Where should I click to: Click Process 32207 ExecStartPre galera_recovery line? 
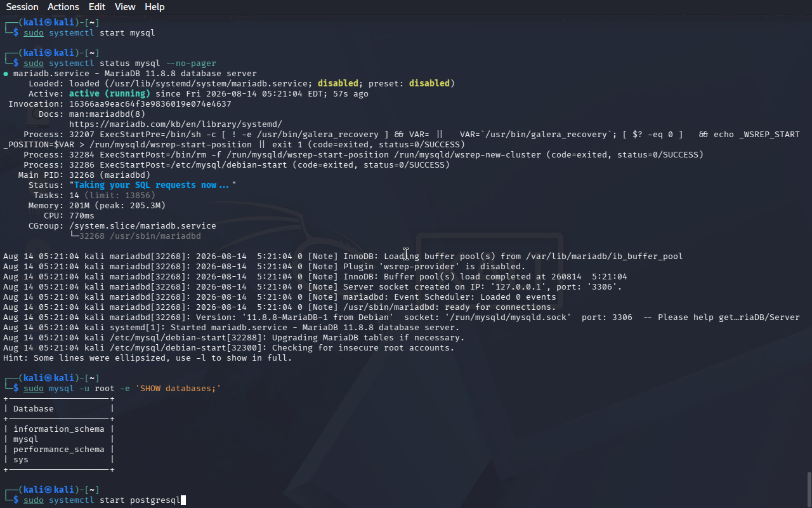pyautogui.click(x=402, y=140)
